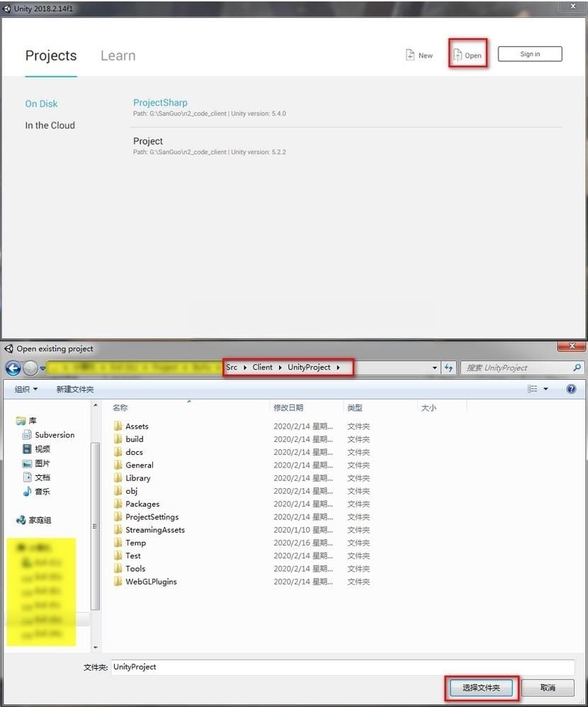The image size is (588, 707).
Task: Click Src in the address path
Action: [232, 367]
